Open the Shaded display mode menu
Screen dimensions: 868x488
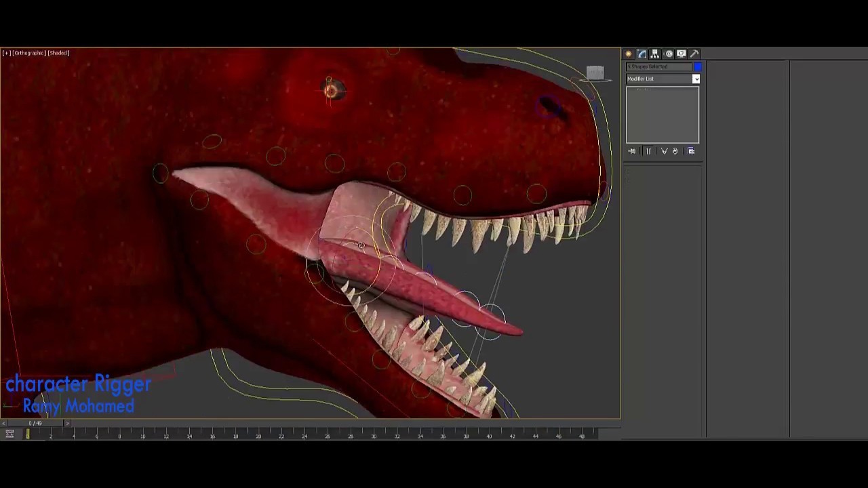tap(58, 53)
